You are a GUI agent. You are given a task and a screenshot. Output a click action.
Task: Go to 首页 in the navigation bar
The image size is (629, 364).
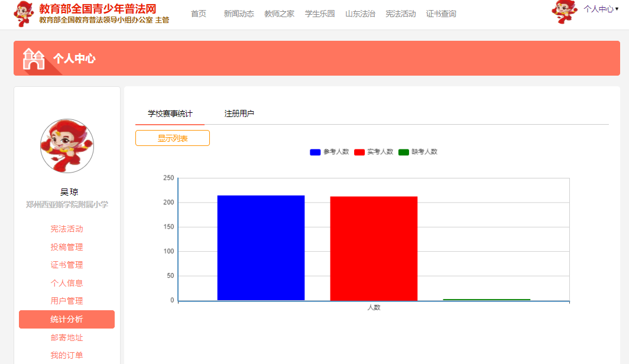(199, 14)
